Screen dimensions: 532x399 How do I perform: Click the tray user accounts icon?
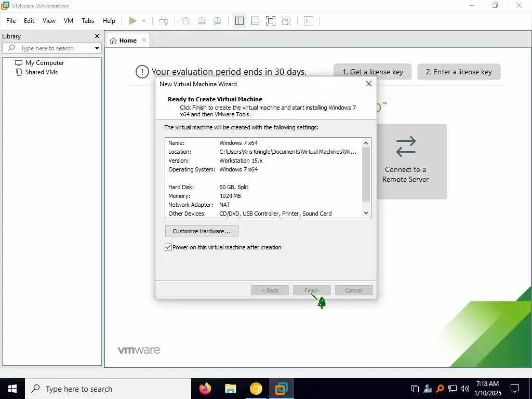click(x=428, y=389)
